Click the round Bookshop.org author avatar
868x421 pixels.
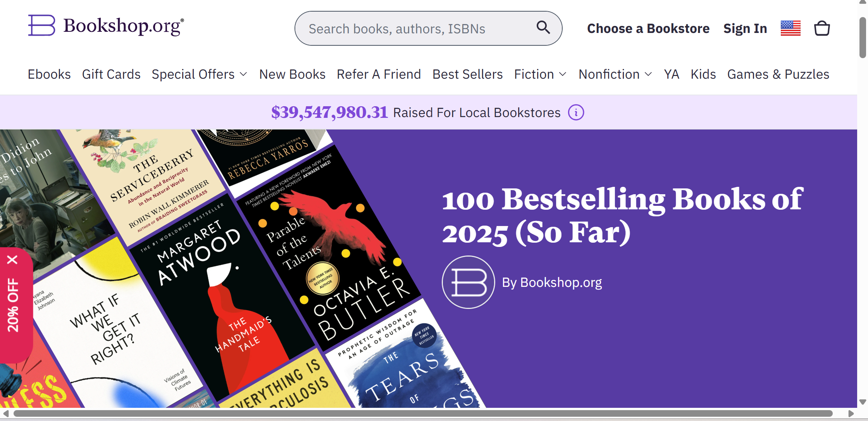tap(468, 282)
